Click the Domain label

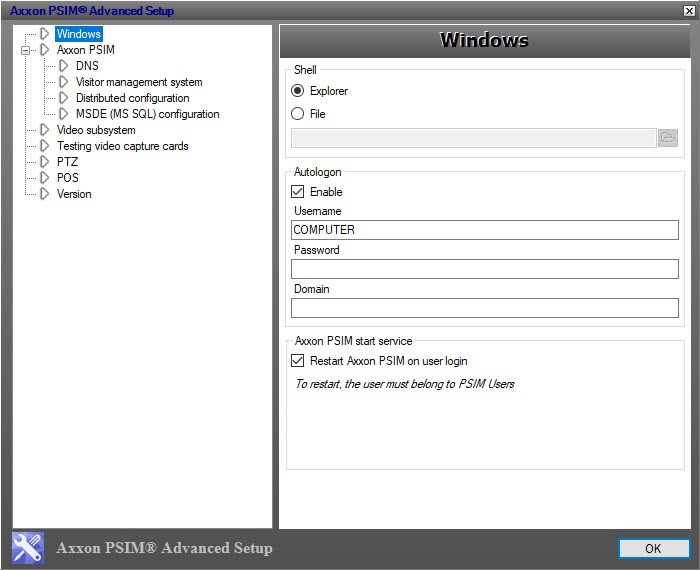click(312, 289)
